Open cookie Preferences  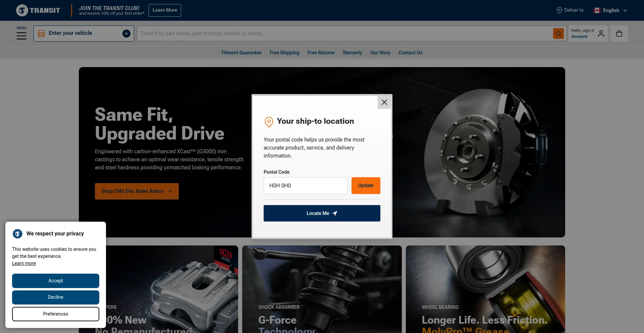(56, 314)
